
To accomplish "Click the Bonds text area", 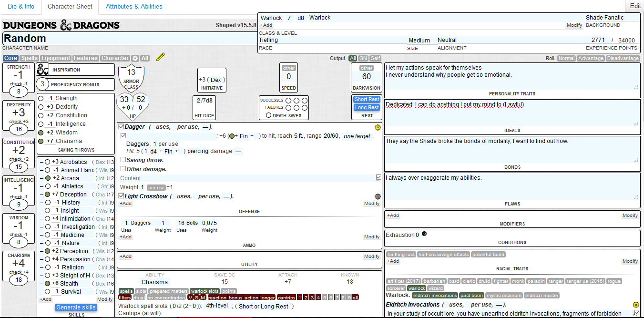I will 512,150.
